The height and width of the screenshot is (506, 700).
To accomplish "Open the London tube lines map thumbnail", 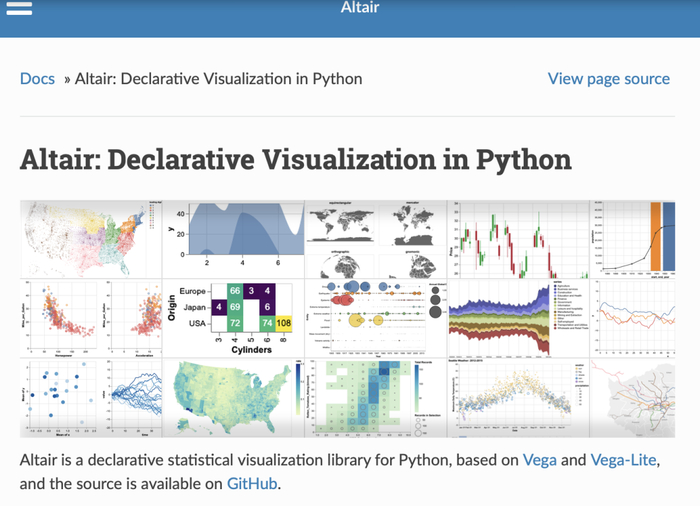I will [633, 397].
